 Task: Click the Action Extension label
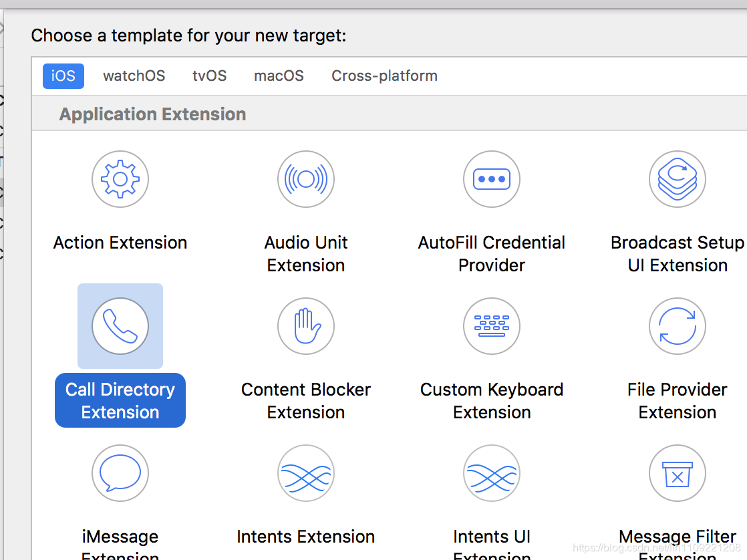click(x=120, y=243)
